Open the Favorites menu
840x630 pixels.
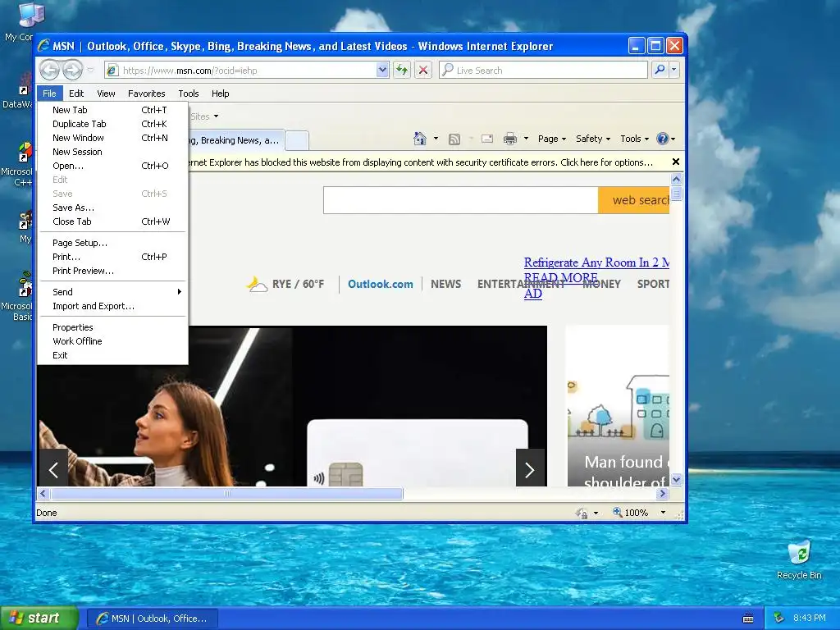pos(146,94)
